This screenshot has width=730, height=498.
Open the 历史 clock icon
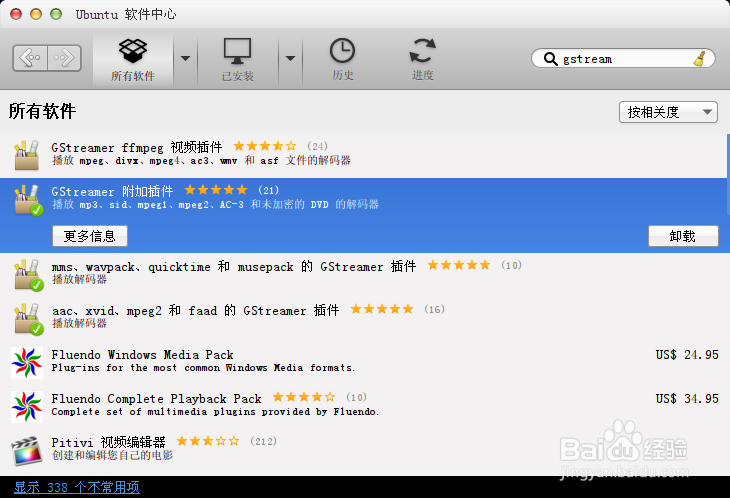342,51
